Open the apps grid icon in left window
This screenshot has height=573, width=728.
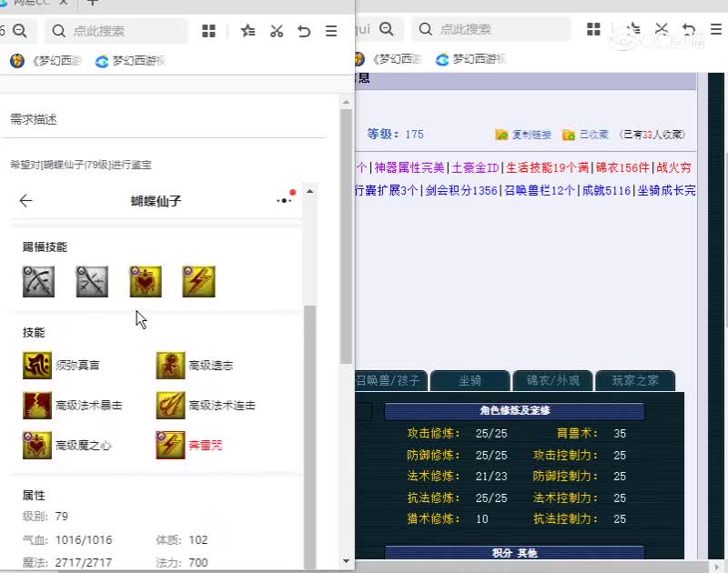(209, 31)
